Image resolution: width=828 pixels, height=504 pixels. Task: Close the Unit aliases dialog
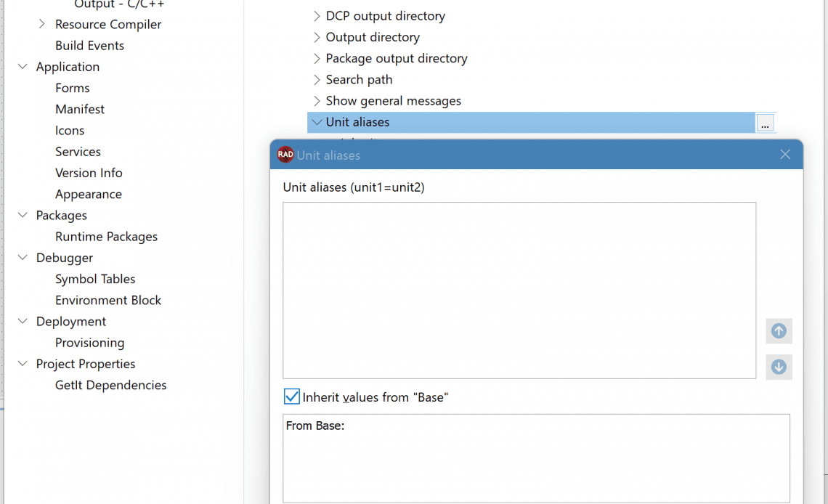[785, 154]
